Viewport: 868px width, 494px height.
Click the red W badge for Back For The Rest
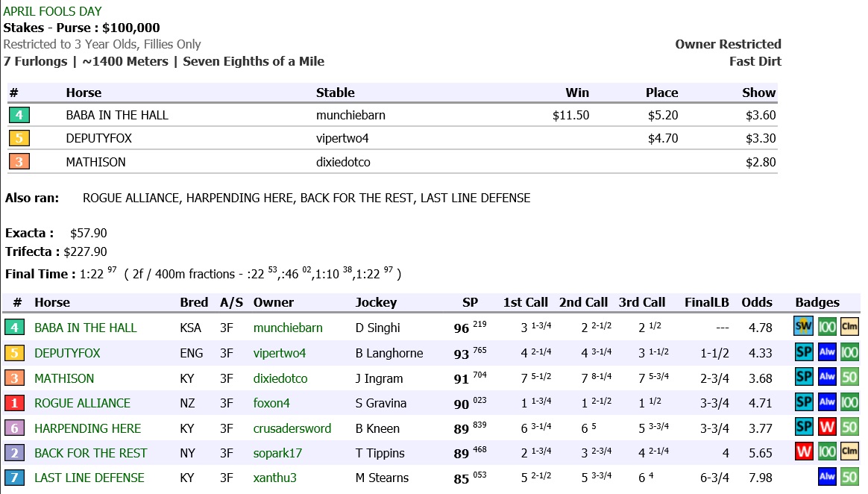click(x=803, y=453)
